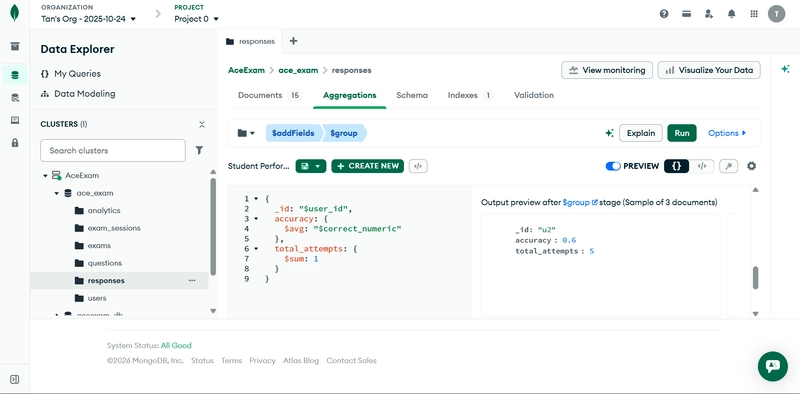Click the Explain button
The image size is (800, 394).
641,133
